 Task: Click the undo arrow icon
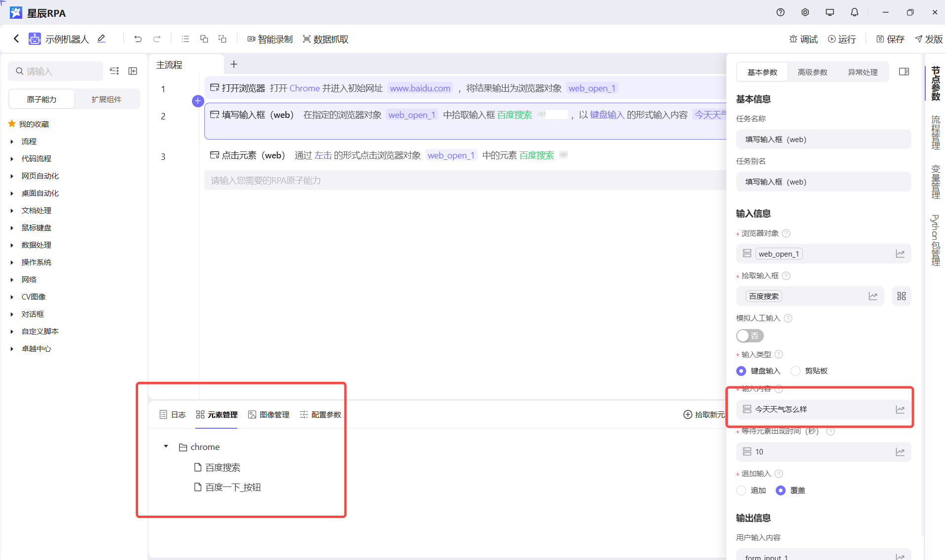coord(138,39)
